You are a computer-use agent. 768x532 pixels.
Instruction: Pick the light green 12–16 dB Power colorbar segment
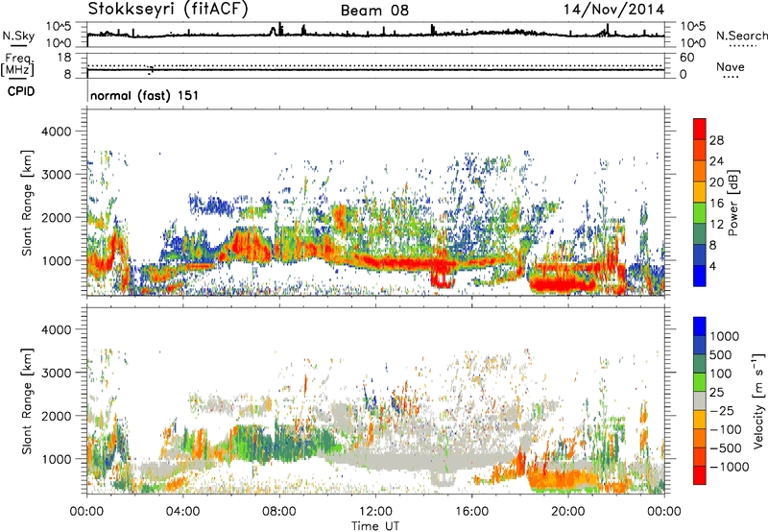click(700, 212)
